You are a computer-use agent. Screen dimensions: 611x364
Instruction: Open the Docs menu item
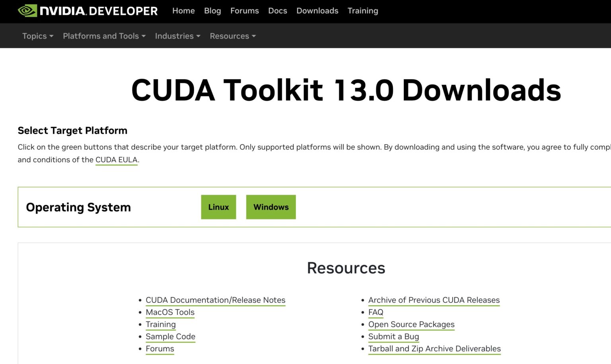tap(277, 11)
